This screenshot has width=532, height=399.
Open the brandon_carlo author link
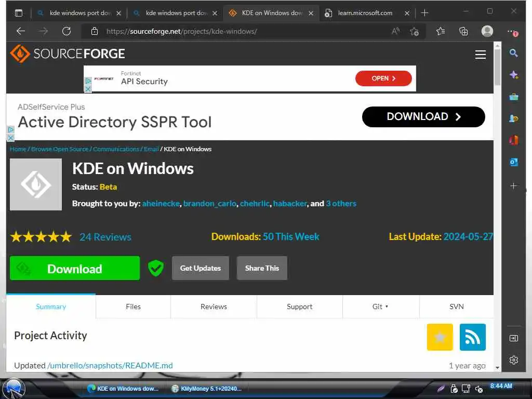click(x=210, y=204)
